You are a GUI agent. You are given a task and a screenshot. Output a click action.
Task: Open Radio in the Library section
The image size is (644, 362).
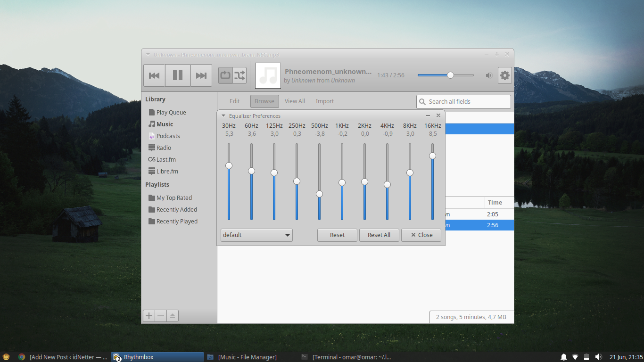point(164,148)
